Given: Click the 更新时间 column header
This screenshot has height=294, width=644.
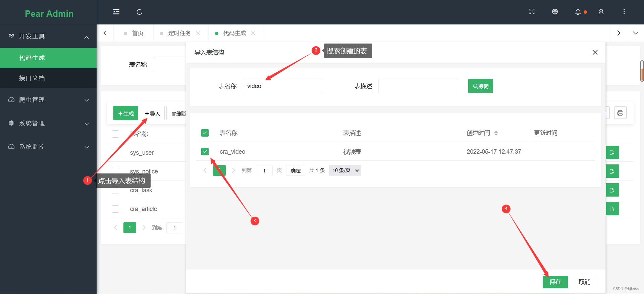Looking at the screenshot, I should pyautogui.click(x=546, y=133).
